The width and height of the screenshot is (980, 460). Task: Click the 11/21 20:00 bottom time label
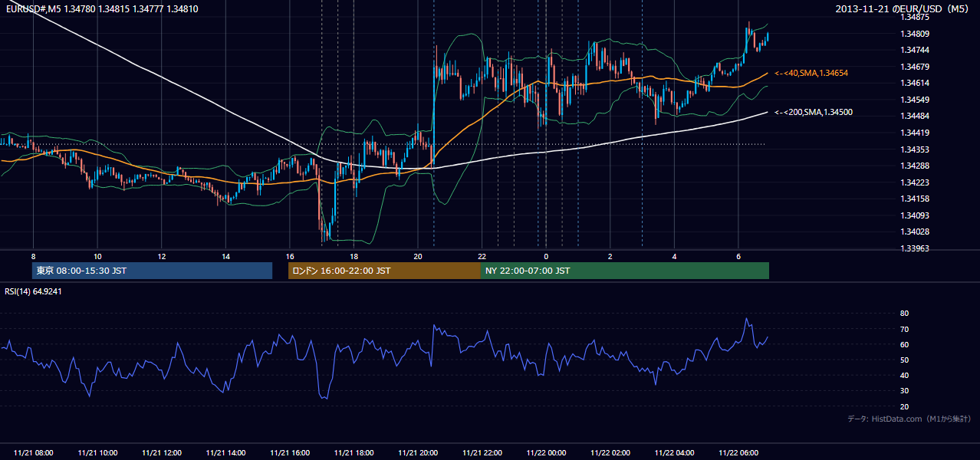pos(418,453)
